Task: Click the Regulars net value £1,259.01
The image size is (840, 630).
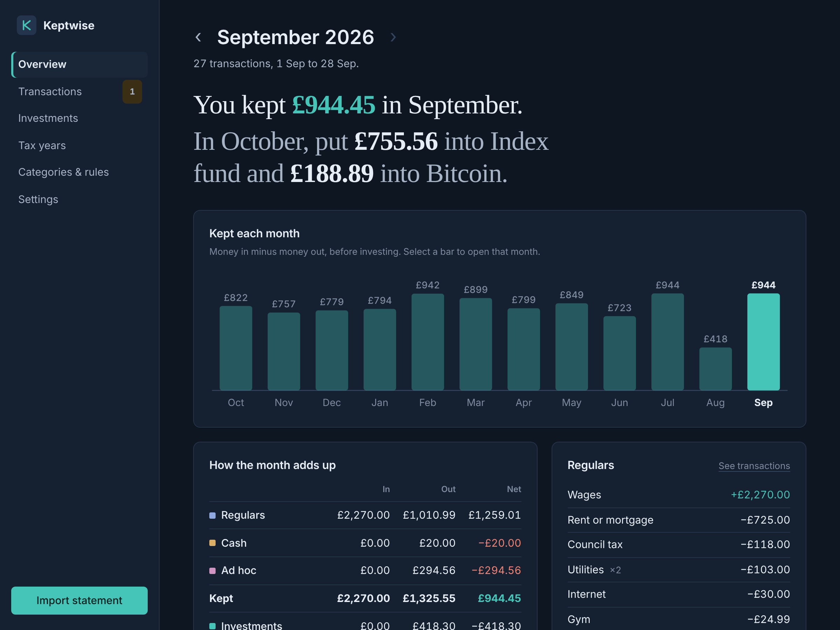Action: 495,515
